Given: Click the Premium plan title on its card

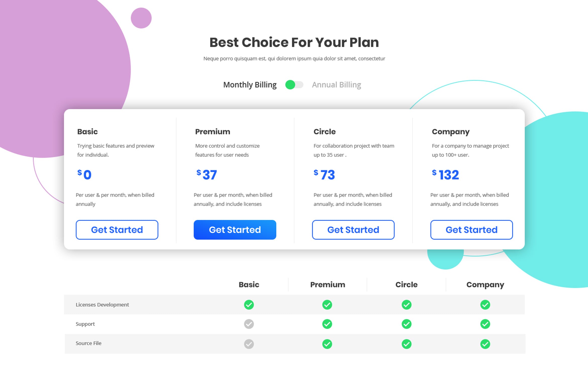Looking at the screenshot, I should pyautogui.click(x=212, y=131).
